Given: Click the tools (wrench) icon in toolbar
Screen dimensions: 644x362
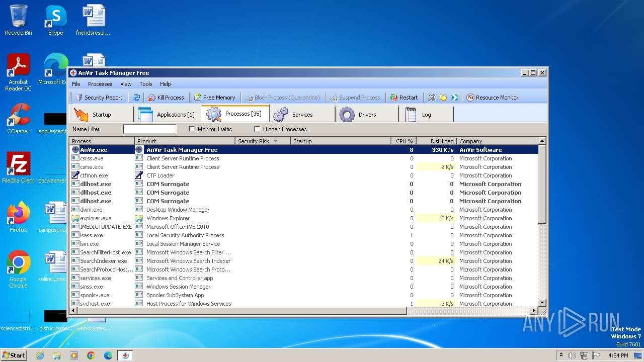Looking at the screenshot, I should pos(432,98).
